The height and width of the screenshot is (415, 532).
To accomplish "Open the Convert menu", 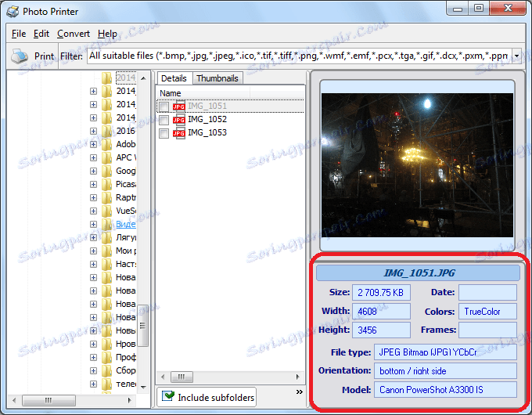I will (x=74, y=34).
